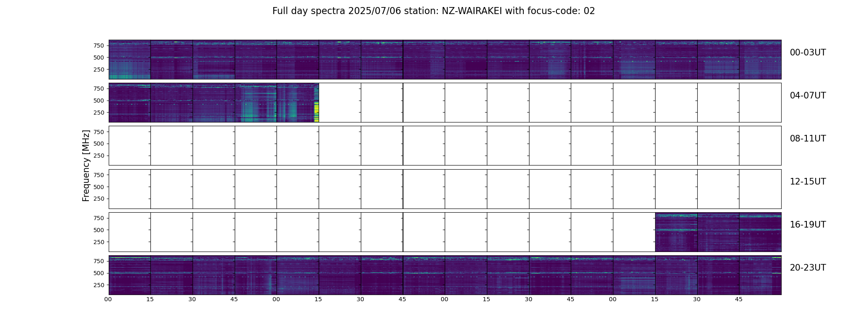
Task: Select the 20-23UT row label
Action: click(808, 268)
